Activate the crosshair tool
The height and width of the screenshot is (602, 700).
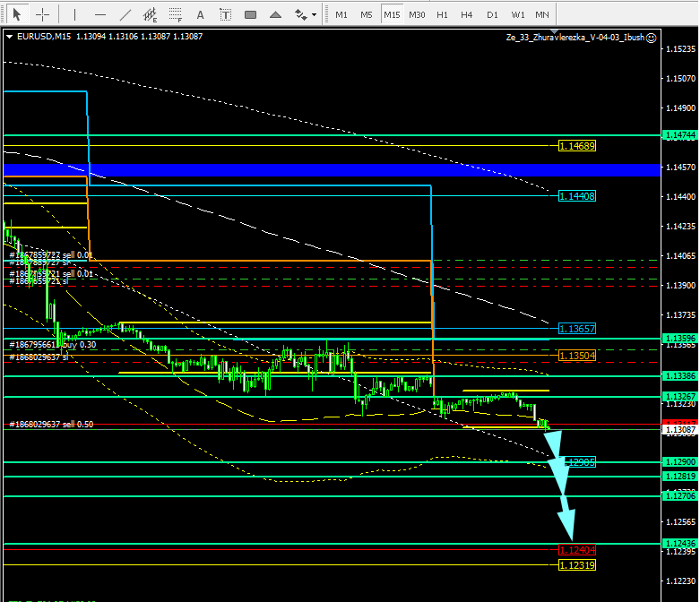(42, 14)
